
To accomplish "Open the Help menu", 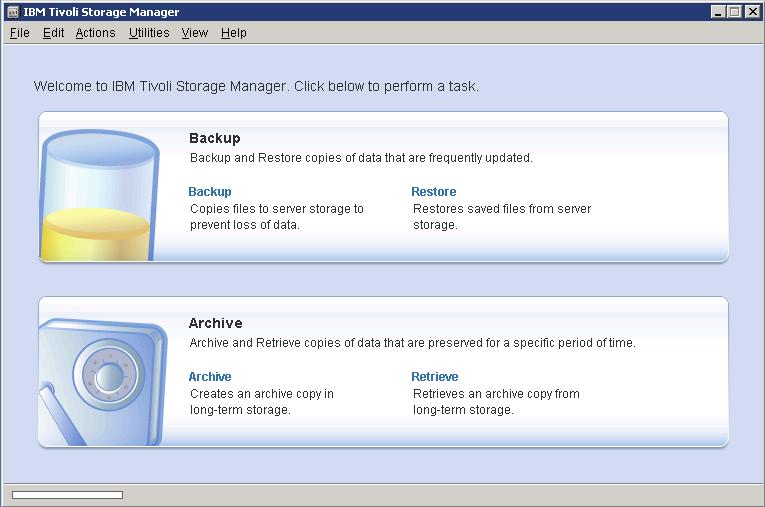I will click(x=234, y=33).
